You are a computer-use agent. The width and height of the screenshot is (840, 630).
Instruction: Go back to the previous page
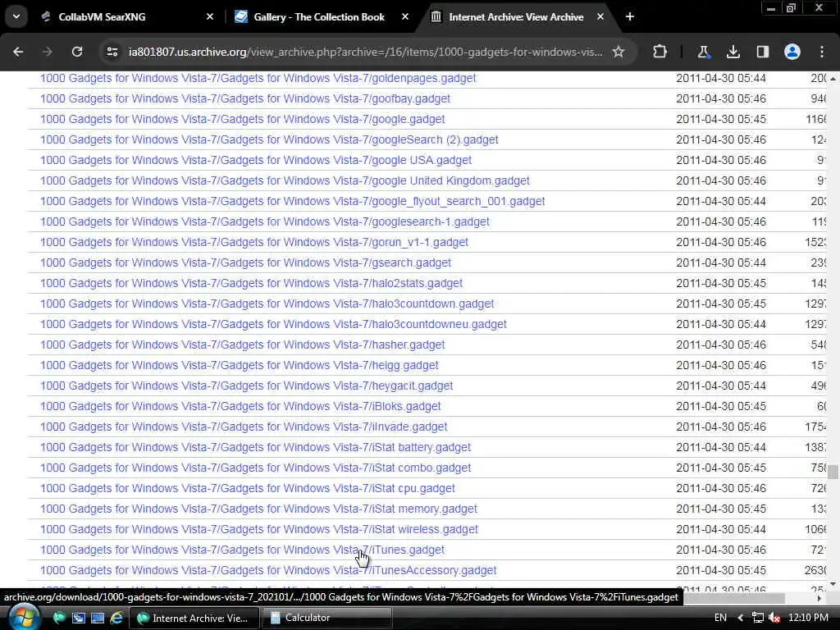click(18, 52)
